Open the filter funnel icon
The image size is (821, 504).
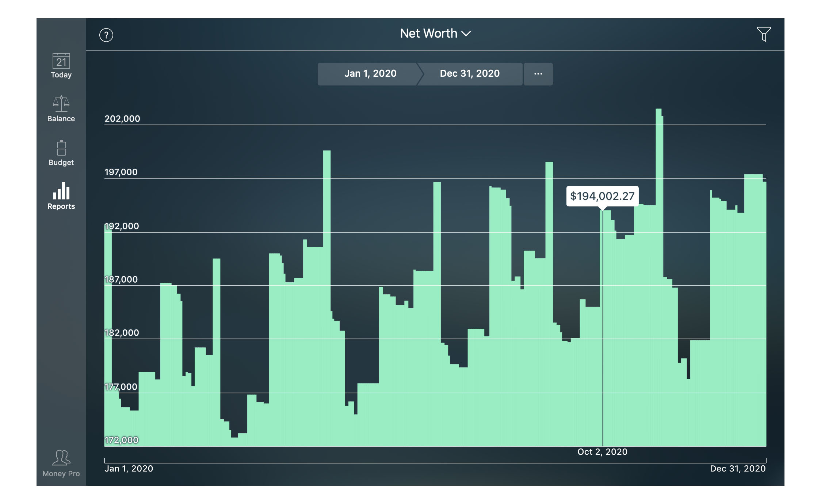(763, 34)
